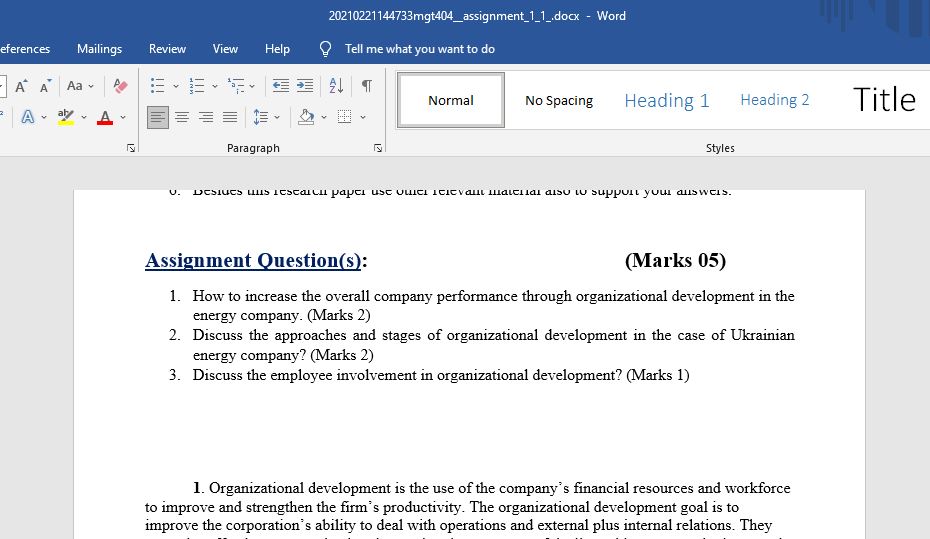Expand numbering library dropdown arrow
This screenshot has height=539, width=930.
[x=215, y=87]
